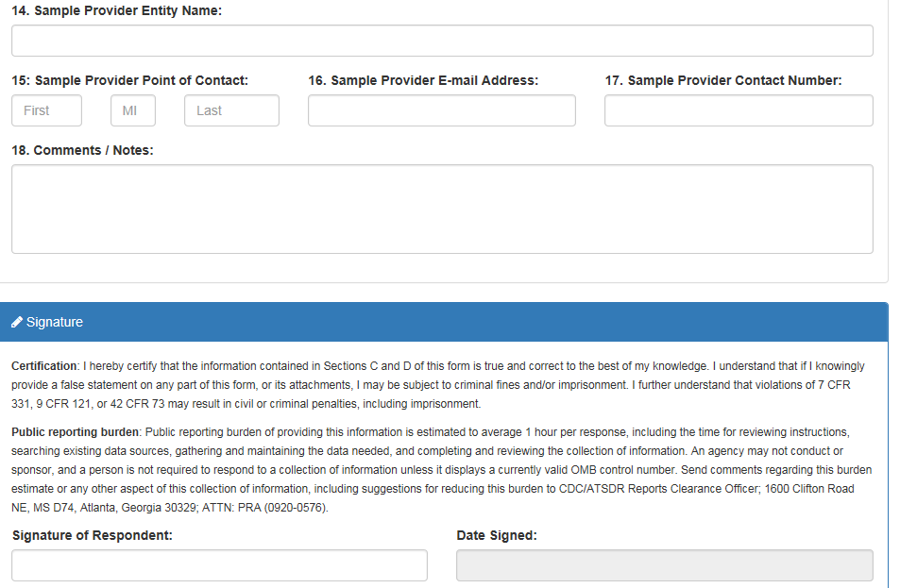This screenshot has height=588, width=900.
Task: Focus the Sample Provider E-mail Address field
Action: click(x=441, y=110)
